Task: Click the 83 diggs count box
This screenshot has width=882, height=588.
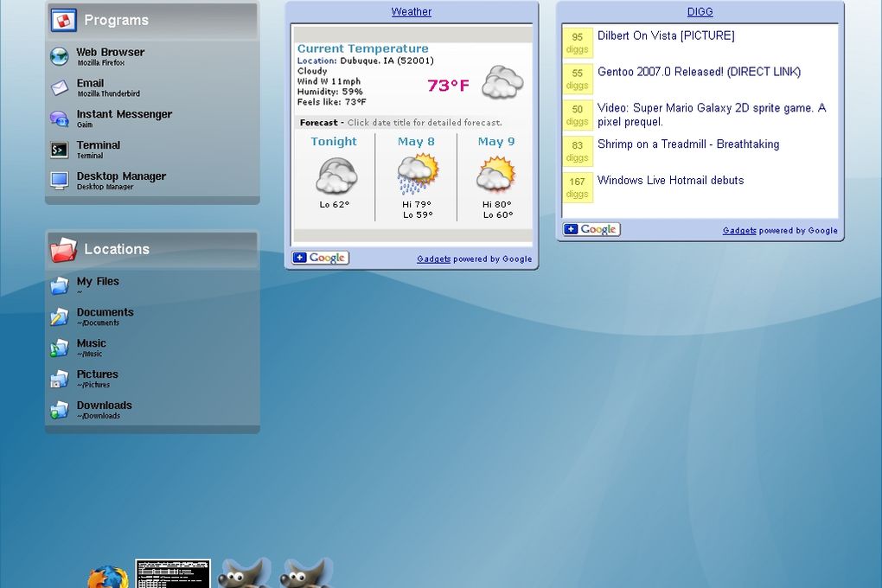Action: tap(577, 150)
